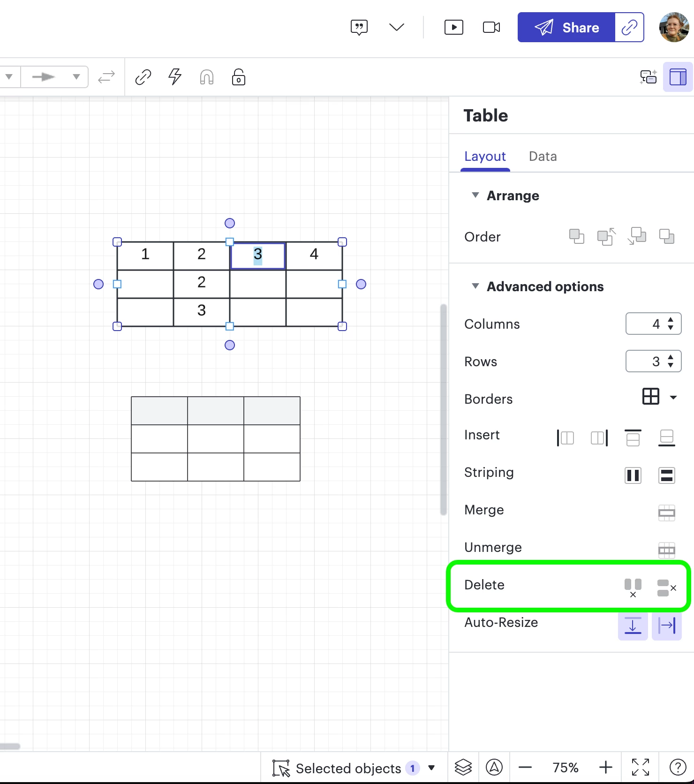Insert a row below
The width and height of the screenshot is (694, 784).
[x=666, y=437]
